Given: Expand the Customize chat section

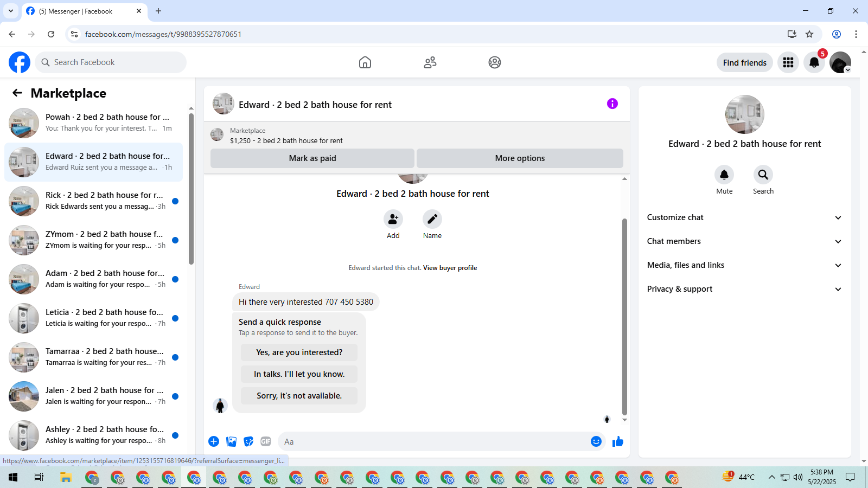Looking at the screenshot, I should point(745,217).
